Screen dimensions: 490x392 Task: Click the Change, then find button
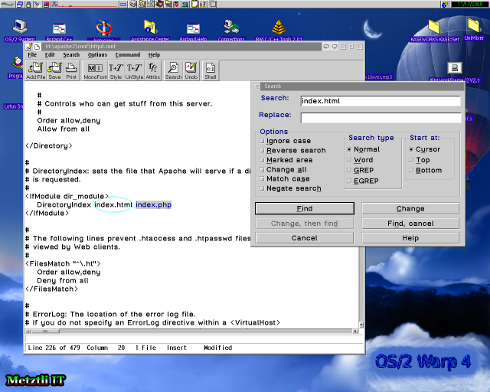pos(304,223)
